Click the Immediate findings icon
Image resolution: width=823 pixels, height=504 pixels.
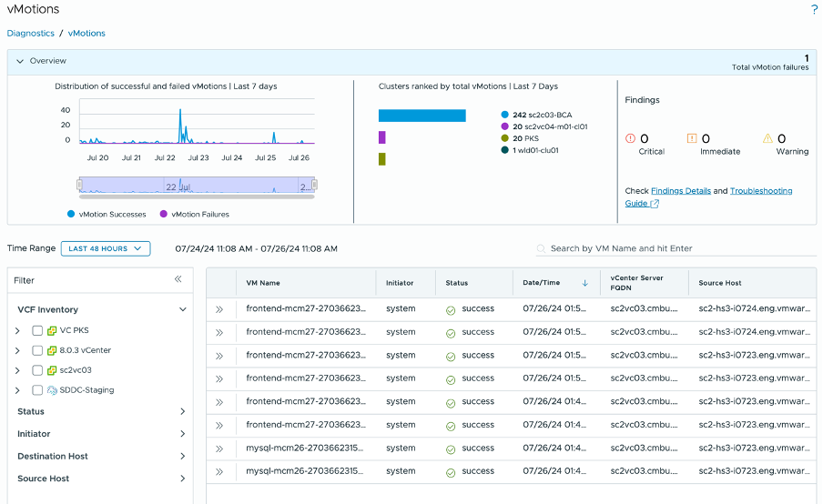pos(692,138)
